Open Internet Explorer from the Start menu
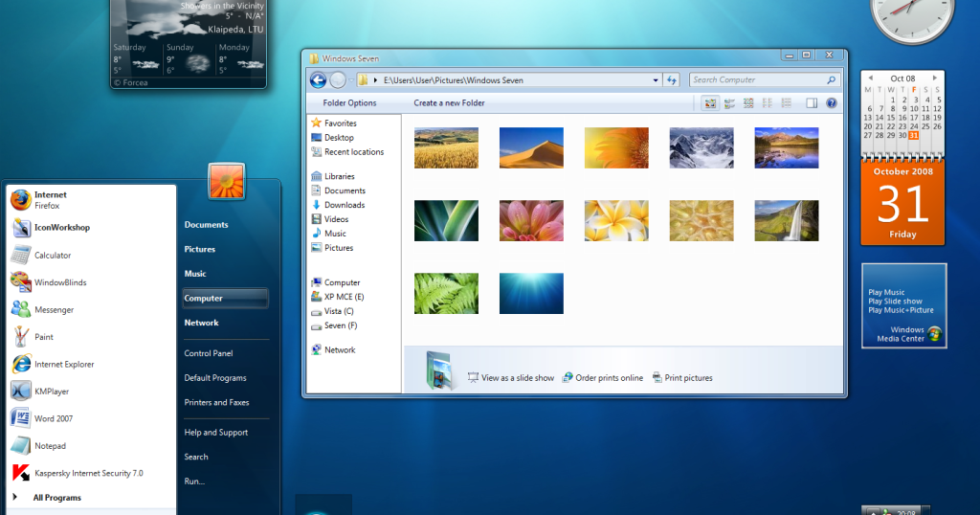The image size is (980, 515). pyautogui.click(x=91, y=364)
